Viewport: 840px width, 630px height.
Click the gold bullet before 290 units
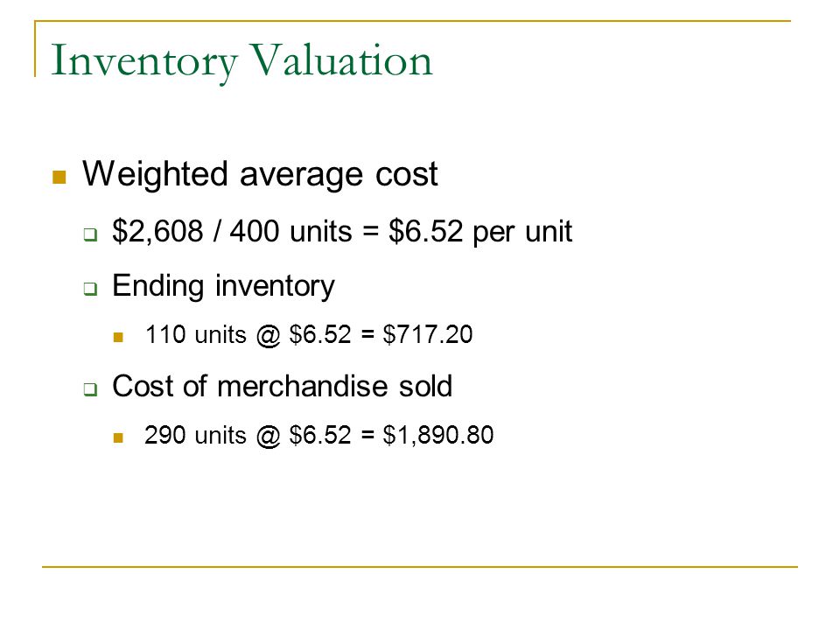tap(118, 437)
